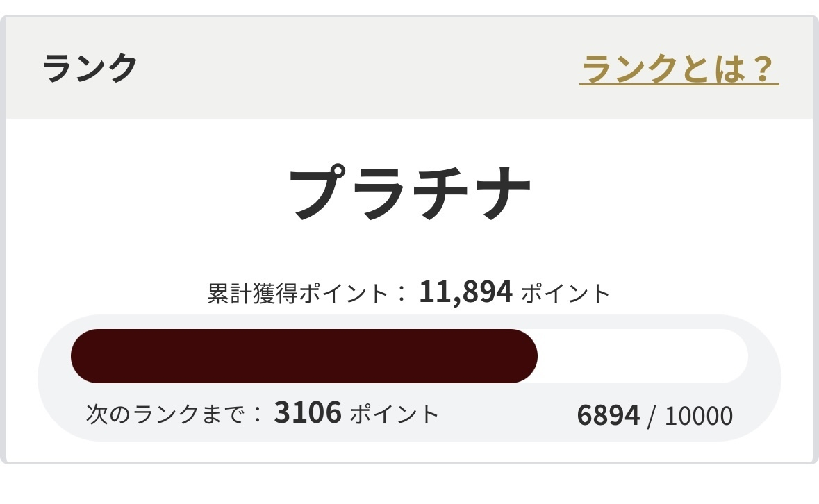The image size is (819, 504).
Task: Click the question mark in ランクとは？
Action: [762, 69]
